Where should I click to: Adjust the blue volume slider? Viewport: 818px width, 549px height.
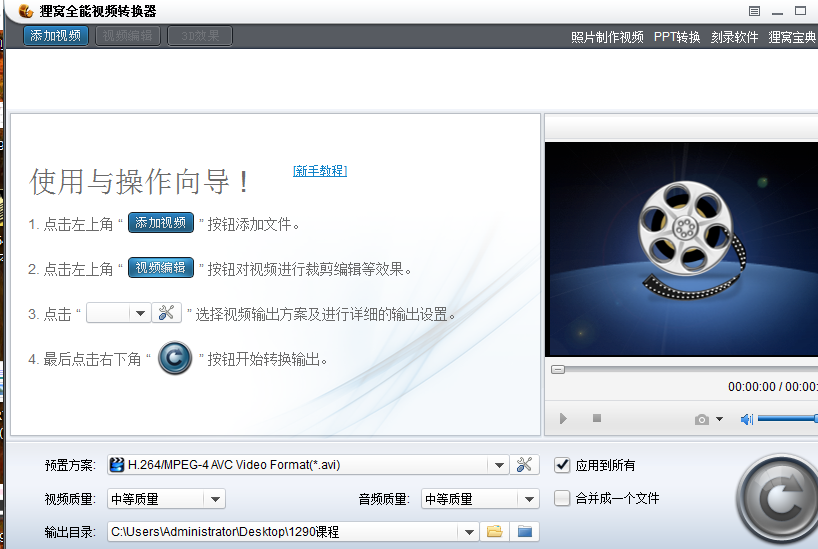[788, 418]
